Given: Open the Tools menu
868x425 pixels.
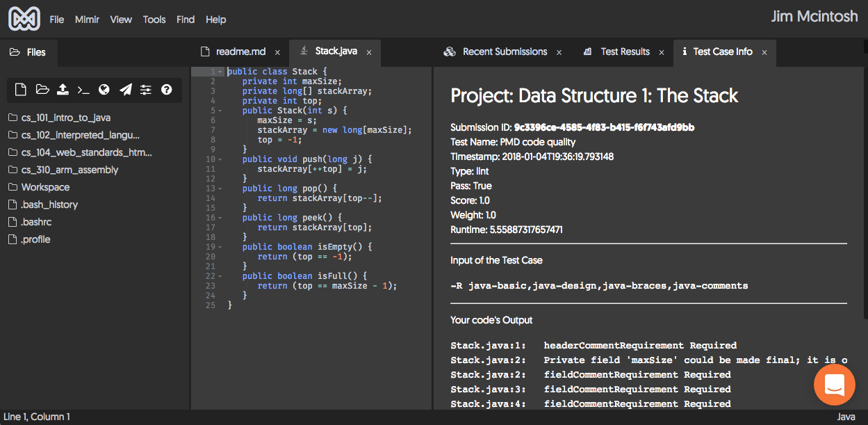Looking at the screenshot, I should 154,19.
